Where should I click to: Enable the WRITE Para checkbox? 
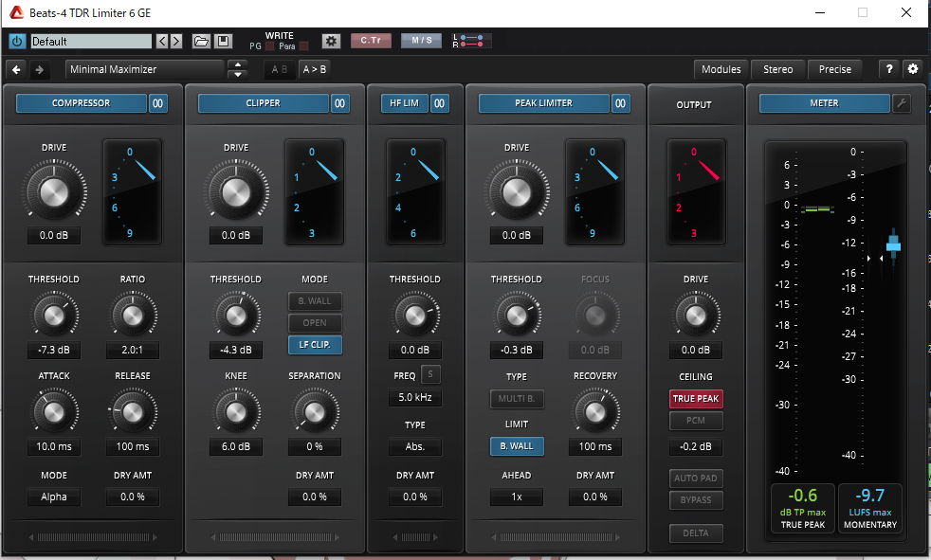[303, 46]
